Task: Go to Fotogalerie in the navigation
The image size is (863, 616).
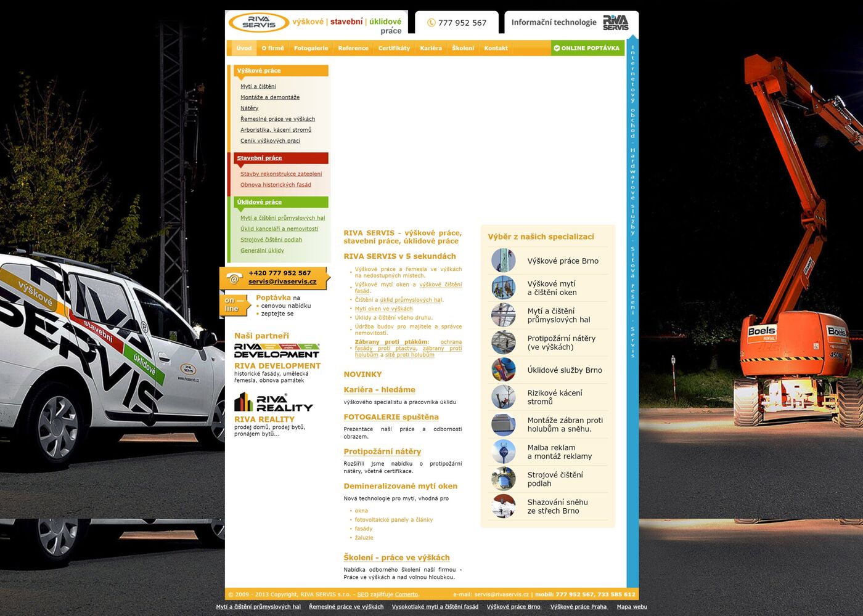Action: (311, 48)
